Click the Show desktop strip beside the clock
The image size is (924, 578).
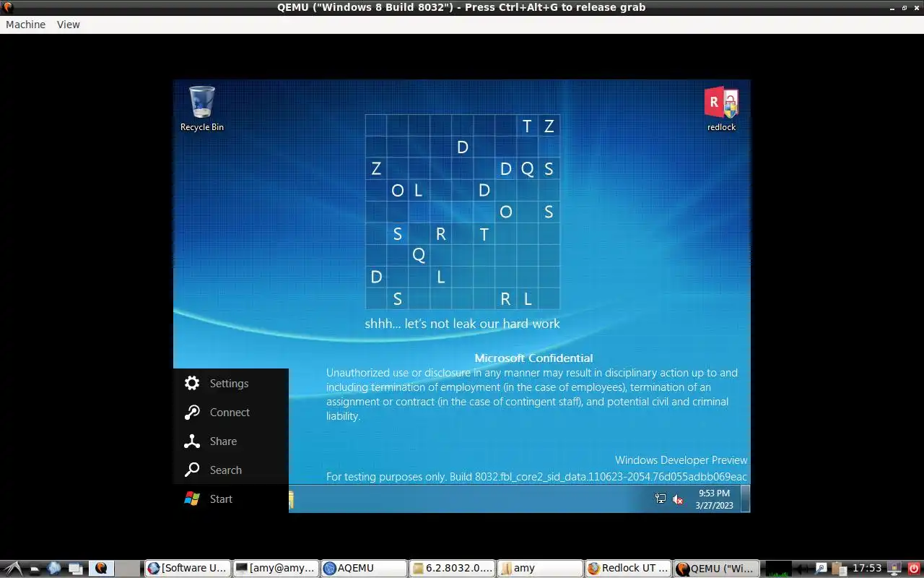[746, 499]
